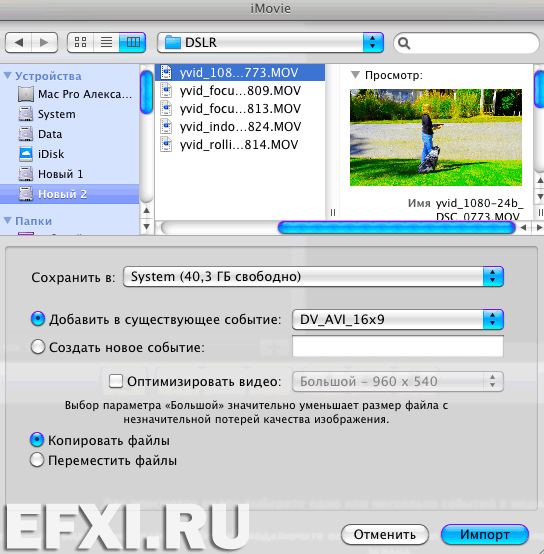Switch to list view

[106, 42]
